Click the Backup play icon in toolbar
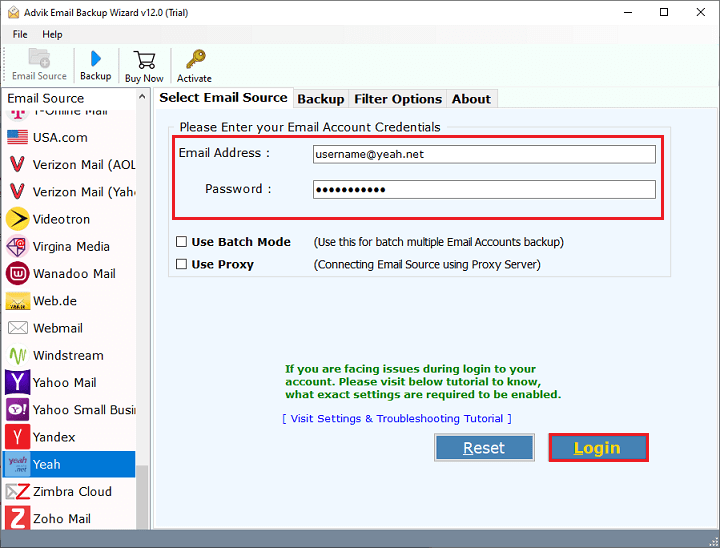The height and width of the screenshot is (548, 720). coord(96,59)
